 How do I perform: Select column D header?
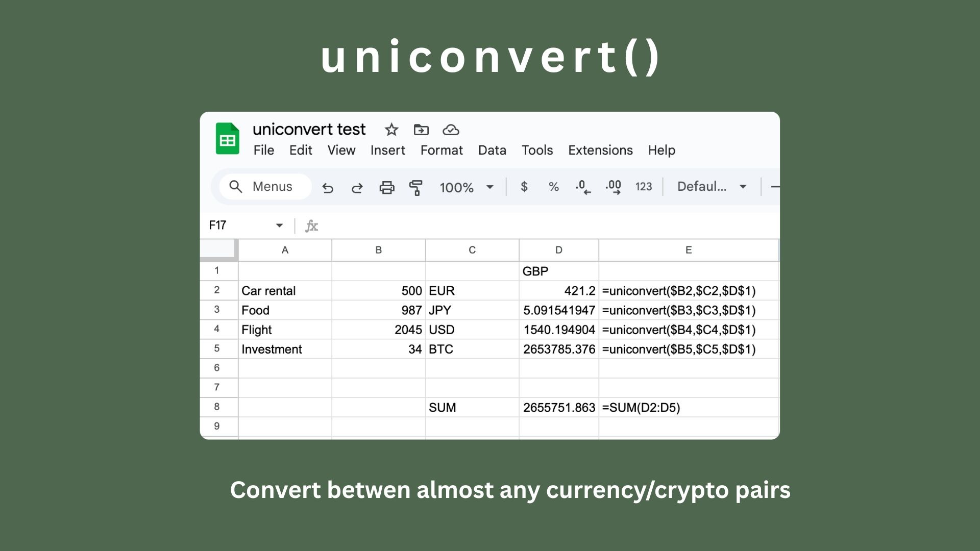[558, 250]
